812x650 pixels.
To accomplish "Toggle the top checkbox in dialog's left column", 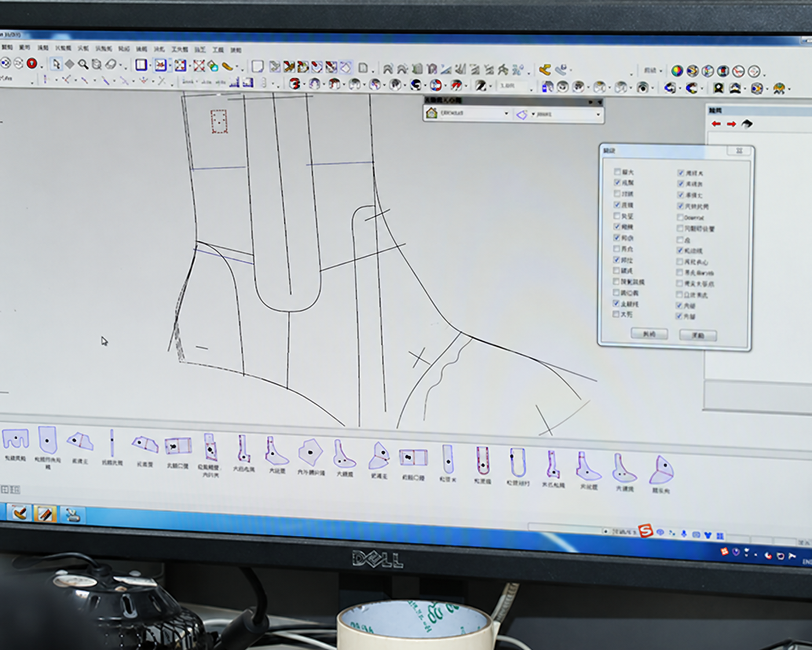I will coord(617,171).
